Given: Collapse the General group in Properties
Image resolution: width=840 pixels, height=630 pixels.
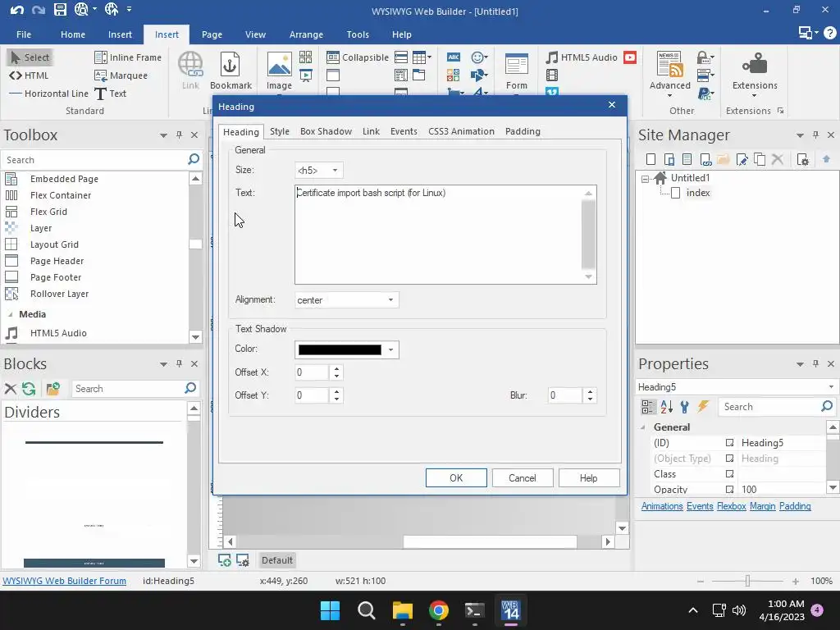Looking at the screenshot, I should click(x=643, y=427).
